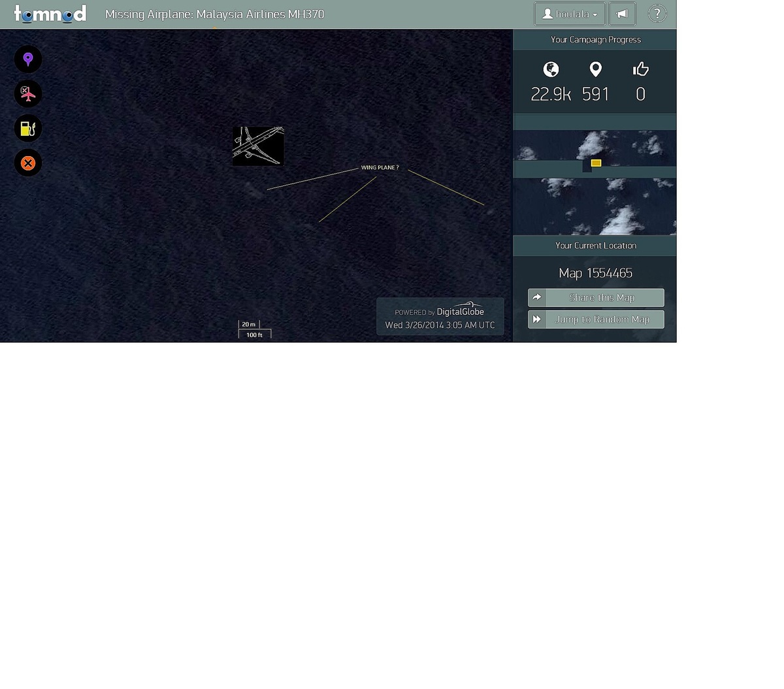Click the 0 agreement count value
784x689 pixels.
(x=641, y=95)
